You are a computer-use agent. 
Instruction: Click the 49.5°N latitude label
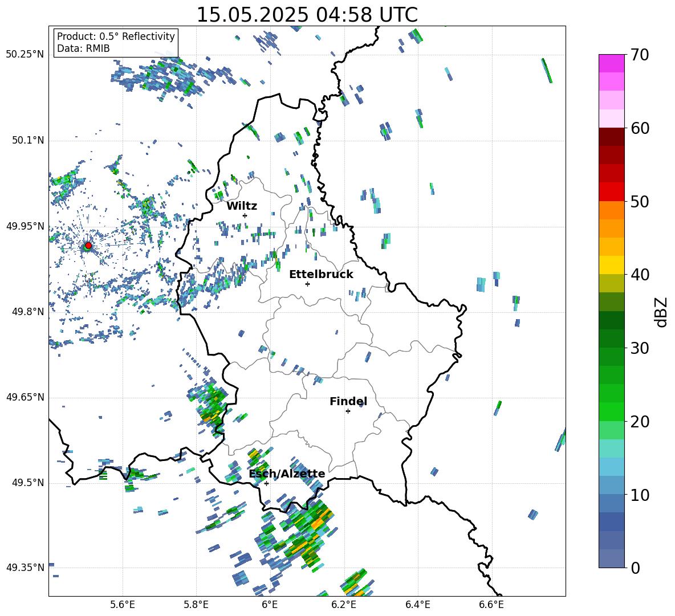pos(28,483)
